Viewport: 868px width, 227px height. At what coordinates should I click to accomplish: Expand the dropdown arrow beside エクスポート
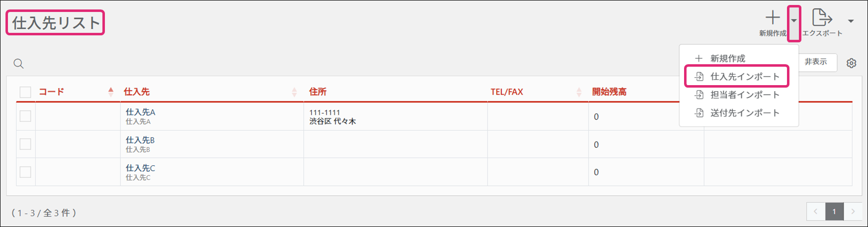point(851,21)
